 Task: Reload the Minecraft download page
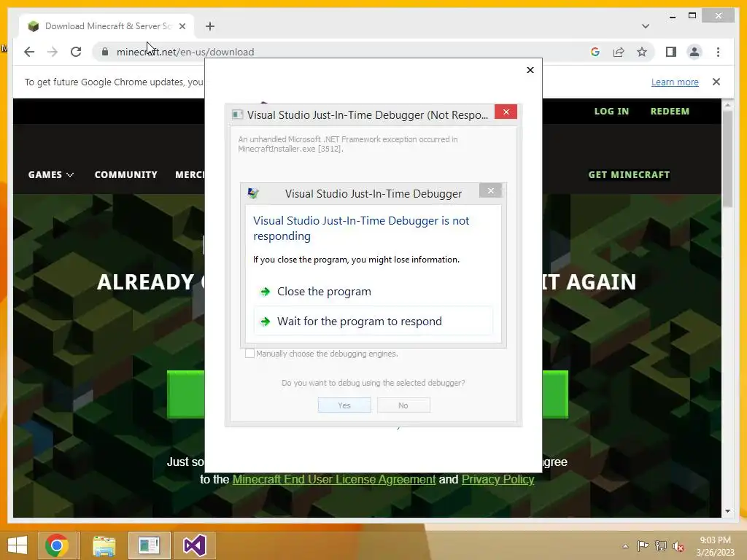point(76,52)
